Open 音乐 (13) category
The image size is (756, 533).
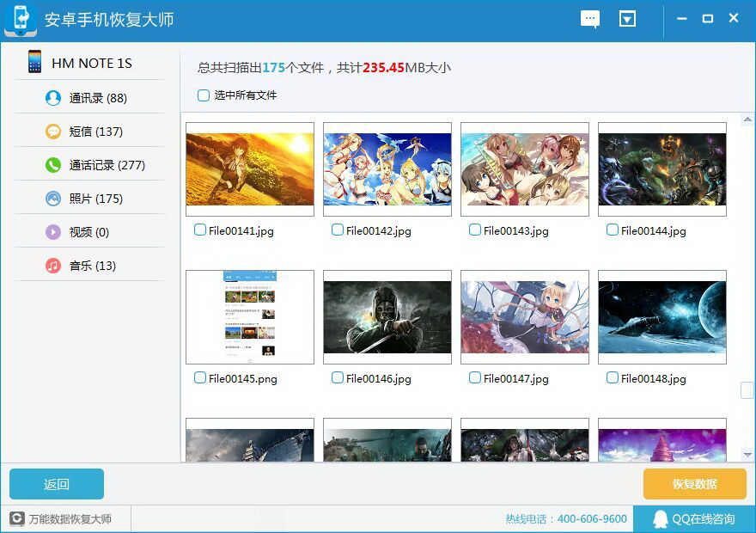point(92,266)
